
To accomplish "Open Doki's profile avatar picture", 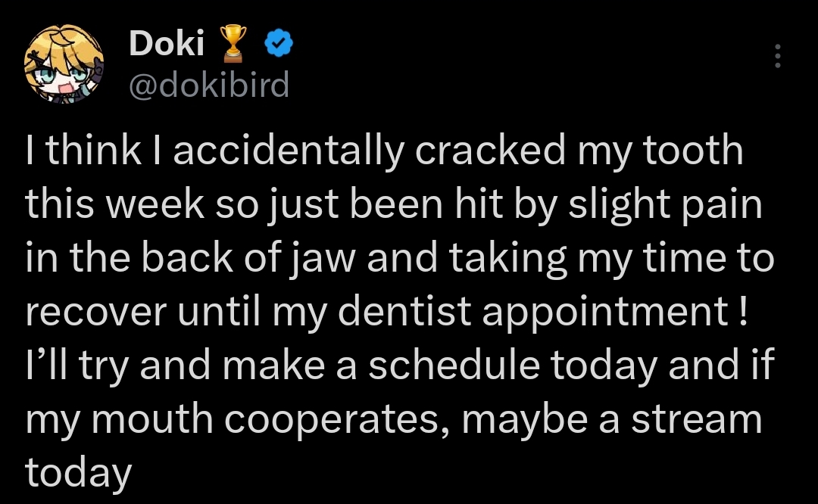I will coord(64,64).
